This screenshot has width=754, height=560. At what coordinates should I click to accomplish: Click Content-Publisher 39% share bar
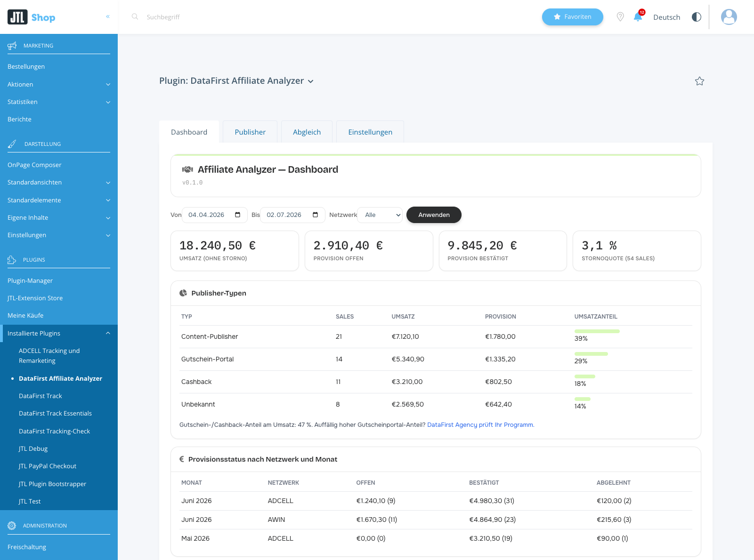pos(597,331)
